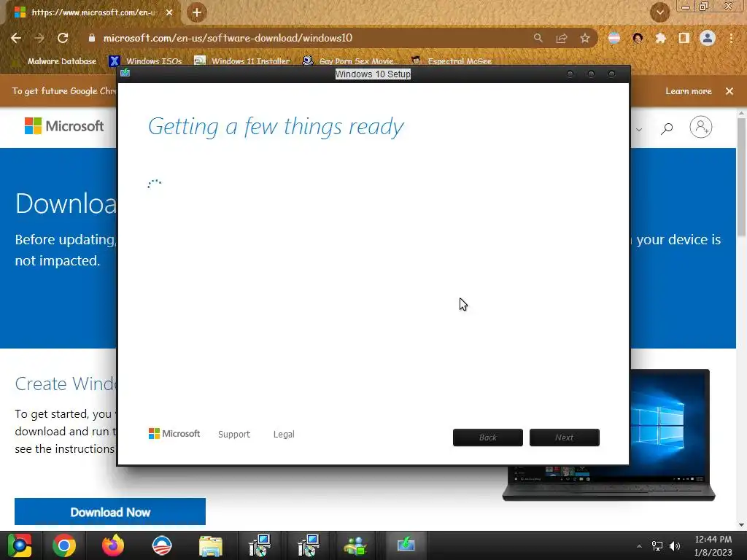
Task: Open Chrome side panel icon
Action: [684, 38]
